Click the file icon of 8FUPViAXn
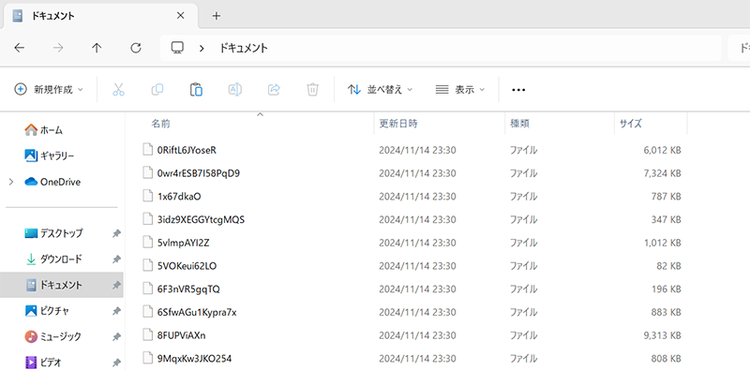The width and height of the screenshot is (750, 370). (147, 335)
